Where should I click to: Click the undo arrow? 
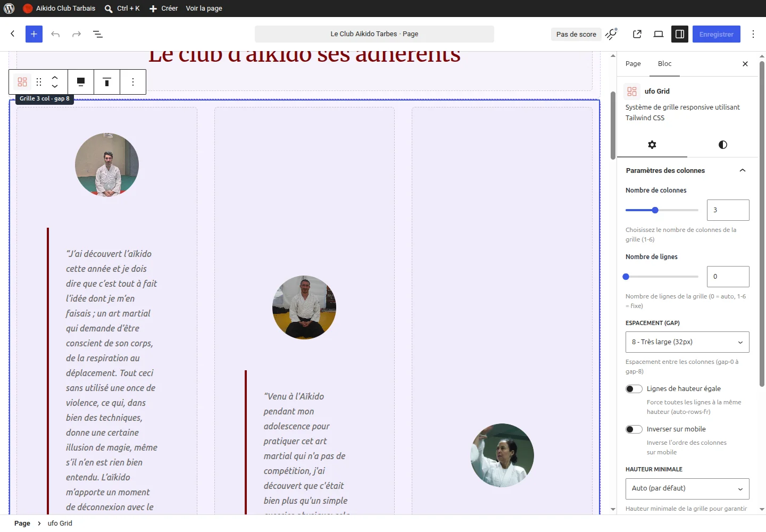coord(55,34)
